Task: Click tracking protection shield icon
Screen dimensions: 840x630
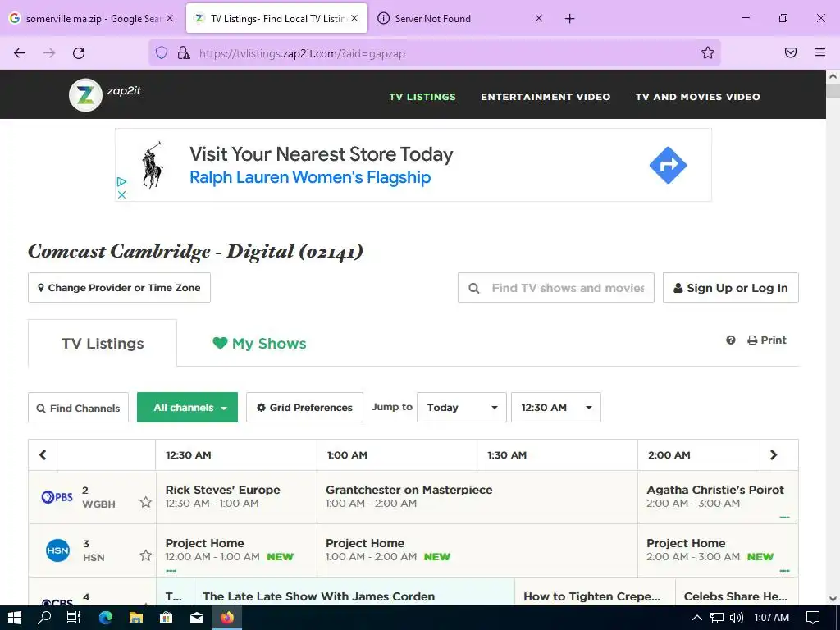Action: 162,52
